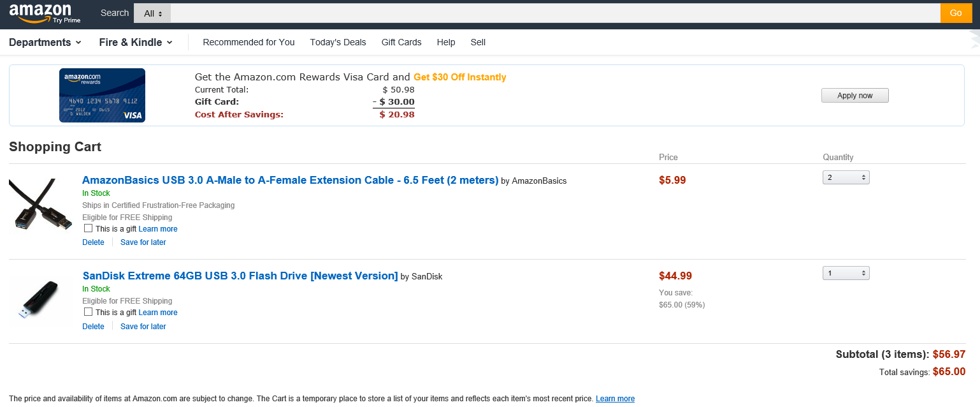Open the USB extension cable product image
Image resolution: width=980 pixels, height=407 pixels.
(x=41, y=204)
